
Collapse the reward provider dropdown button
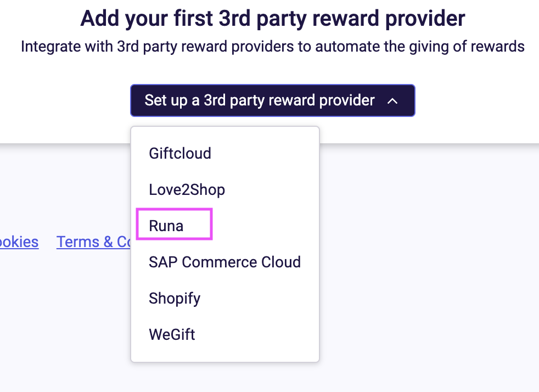pos(272,100)
